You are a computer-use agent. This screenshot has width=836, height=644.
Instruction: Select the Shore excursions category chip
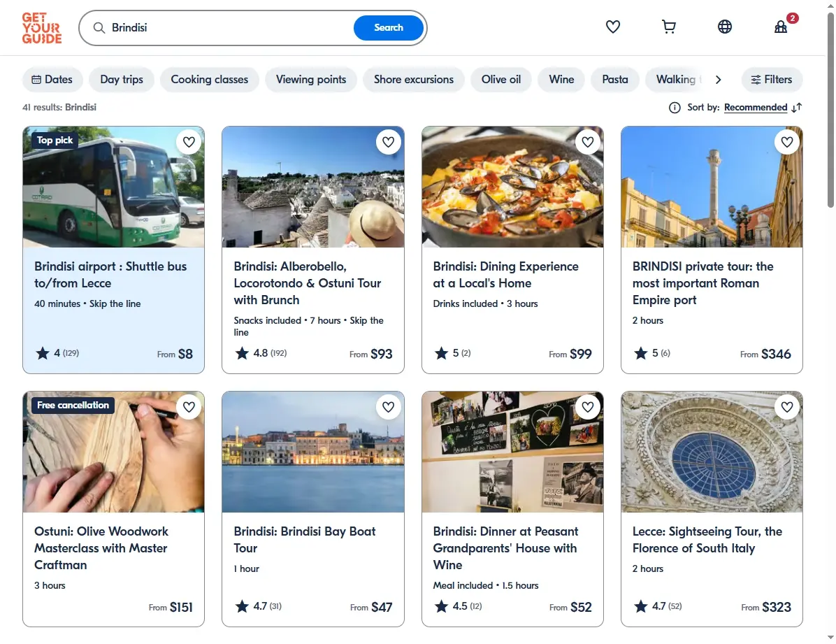point(414,80)
